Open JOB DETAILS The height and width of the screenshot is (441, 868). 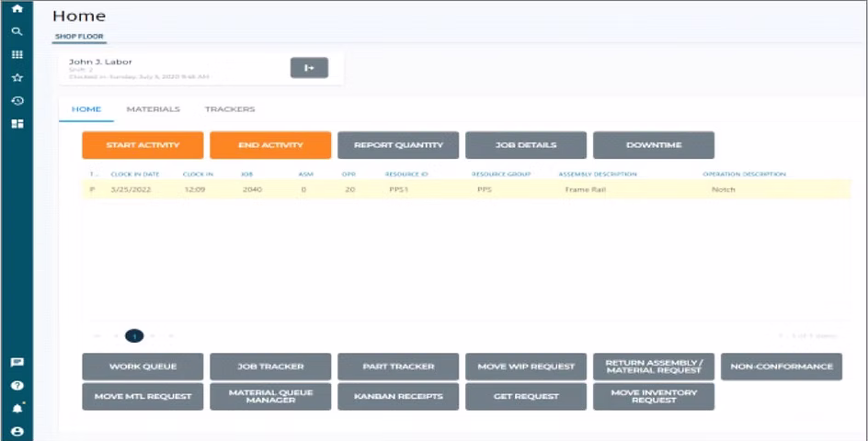click(526, 145)
